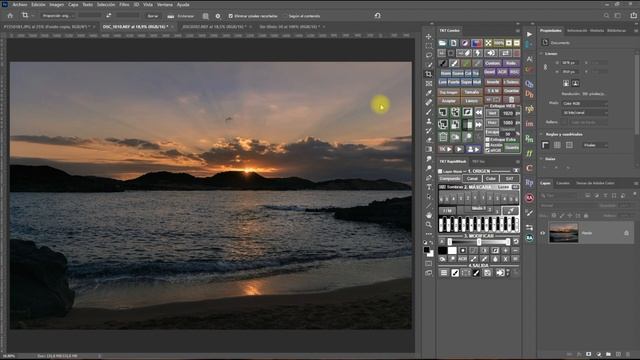Toggle the Acción checkbox in Enfoque WEB
The width and height of the screenshot is (640, 360).
pos(487,145)
